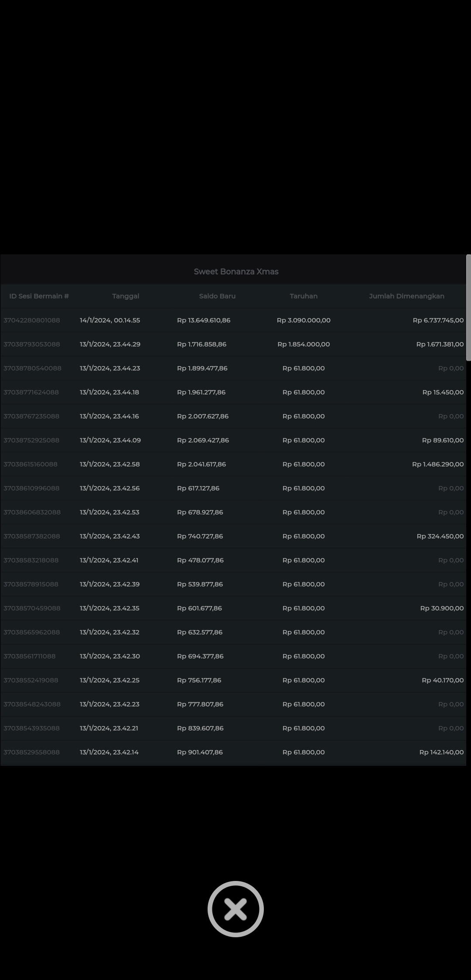Screen dimensions: 471x980
Task: Select session ID 37038780540088
Action: 32,368
